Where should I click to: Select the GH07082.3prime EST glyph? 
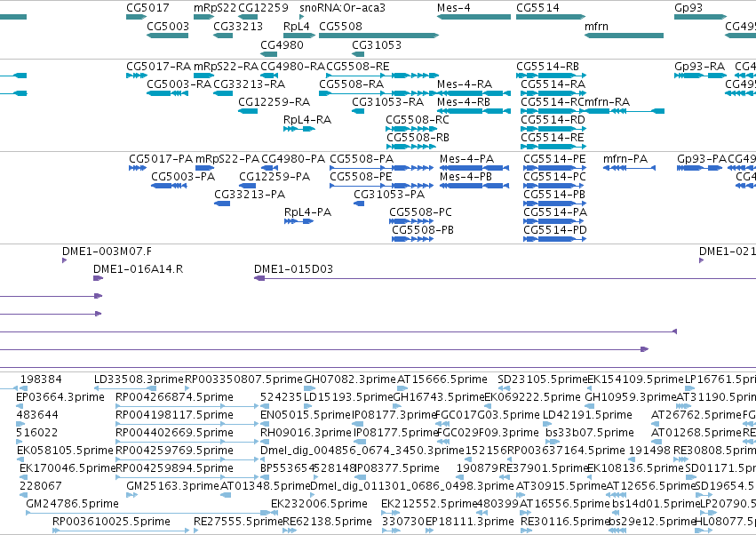(x=309, y=388)
